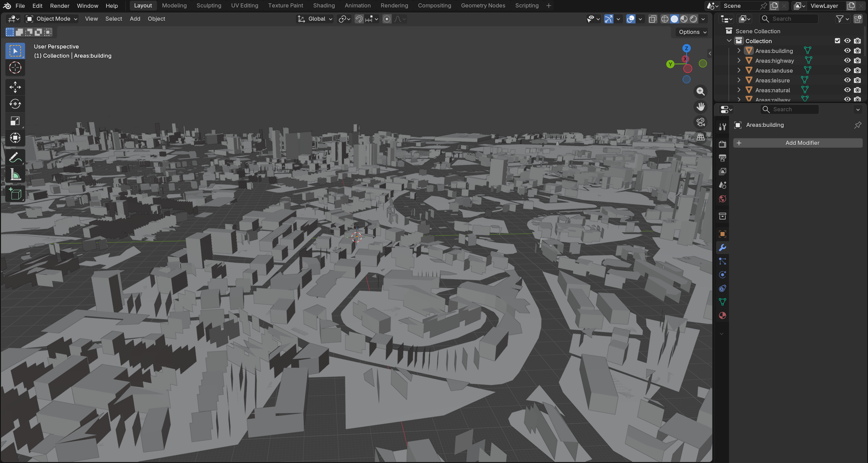Collapse the Collection in the outliner

tap(729, 41)
